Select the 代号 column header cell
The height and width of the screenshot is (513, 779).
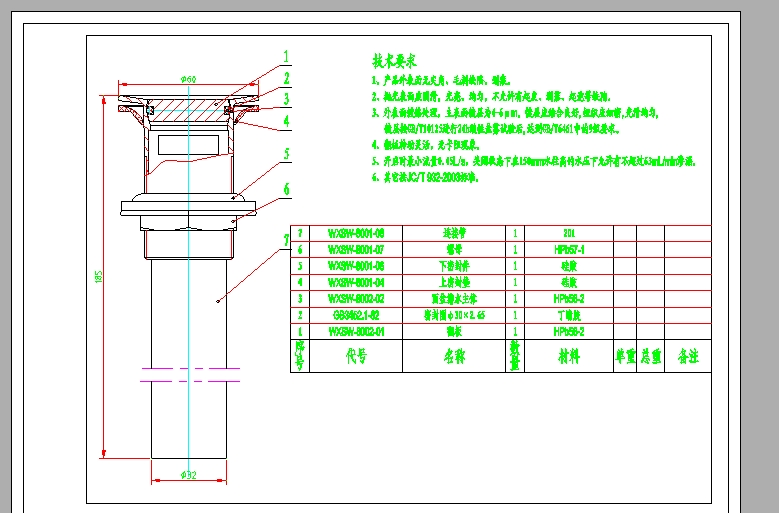coord(357,355)
